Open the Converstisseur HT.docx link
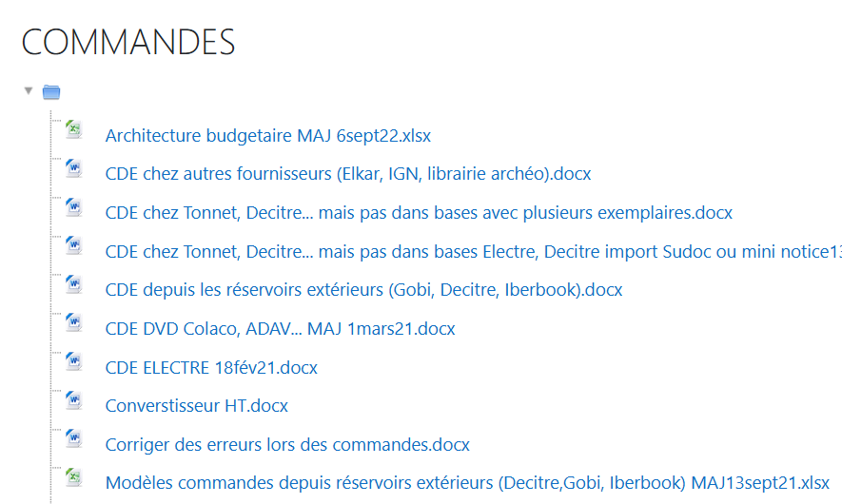Screen dimensions: 842x504 click(196, 406)
